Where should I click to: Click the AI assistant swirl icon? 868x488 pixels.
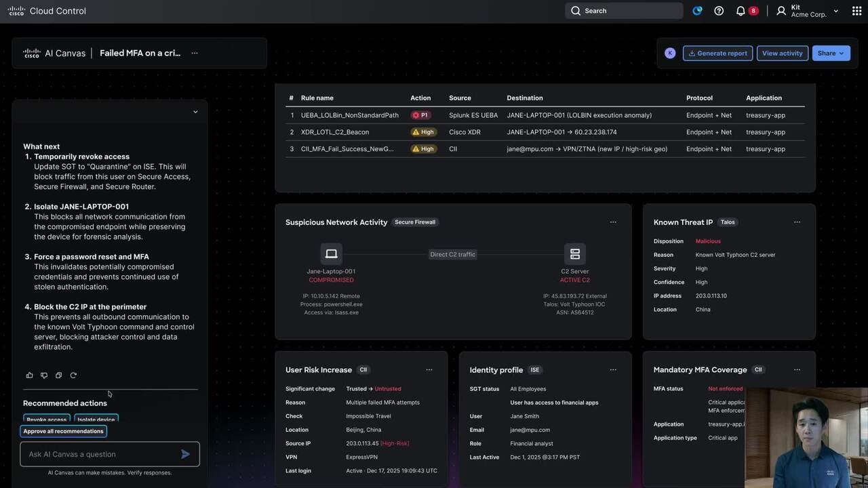pyautogui.click(x=697, y=11)
